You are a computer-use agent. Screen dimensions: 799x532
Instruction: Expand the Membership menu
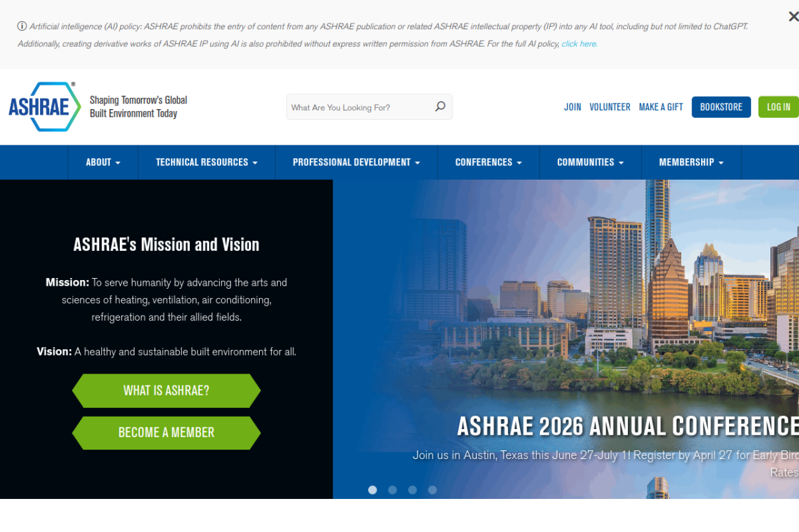point(692,162)
